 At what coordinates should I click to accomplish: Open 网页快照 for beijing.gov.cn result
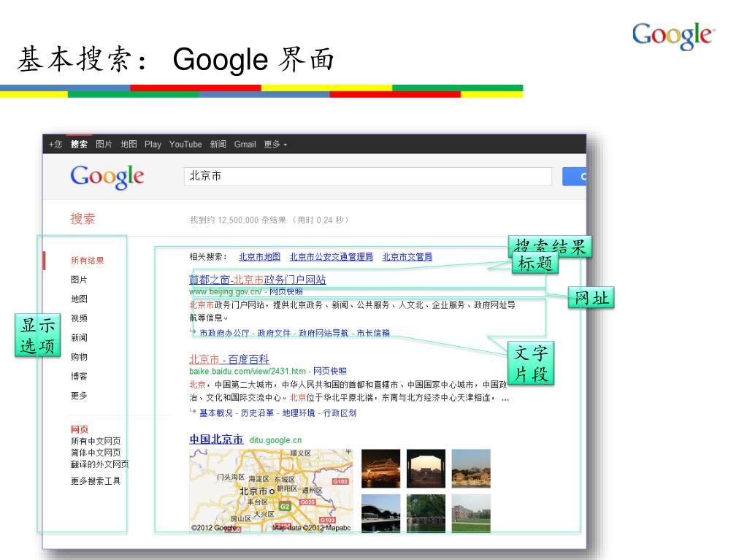[286, 291]
